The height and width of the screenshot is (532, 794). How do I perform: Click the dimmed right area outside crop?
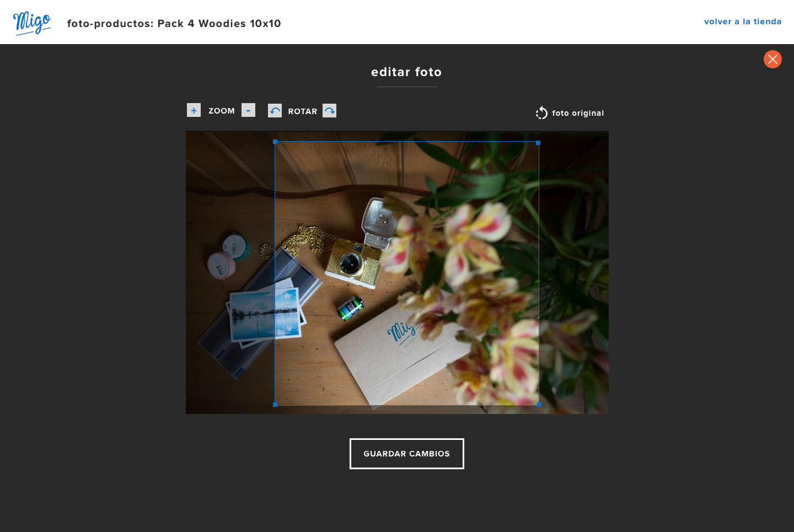click(574, 272)
